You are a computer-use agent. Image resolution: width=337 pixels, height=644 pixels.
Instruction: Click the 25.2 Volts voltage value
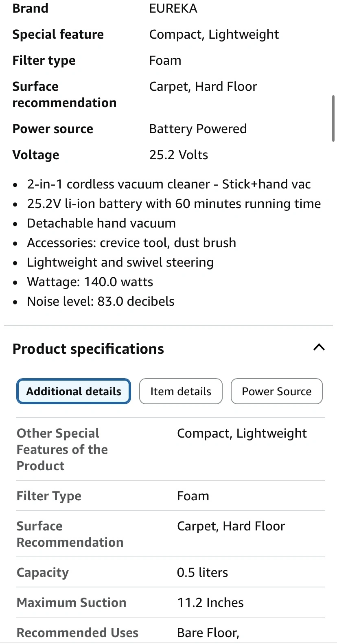tap(178, 155)
